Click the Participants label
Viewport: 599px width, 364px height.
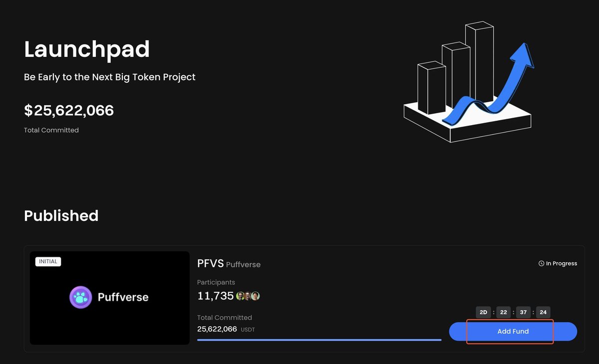pyautogui.click(x=216, y=282)
